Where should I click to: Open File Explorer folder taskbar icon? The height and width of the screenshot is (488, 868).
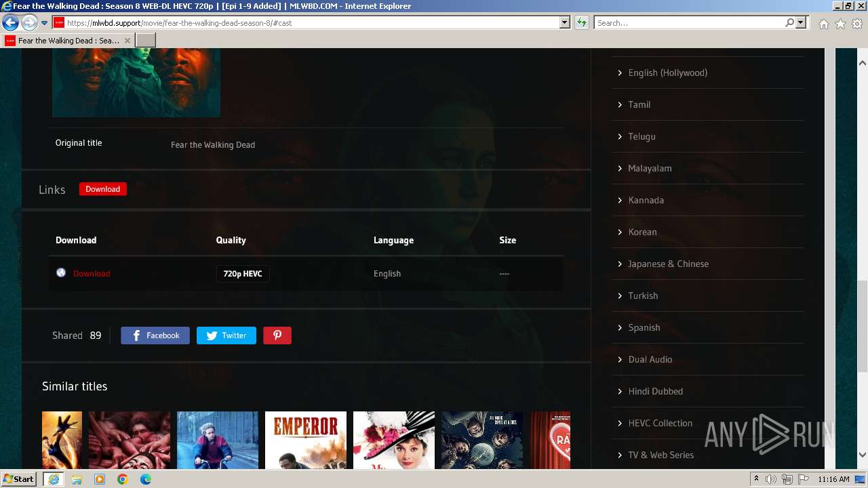tap(77, 479)
